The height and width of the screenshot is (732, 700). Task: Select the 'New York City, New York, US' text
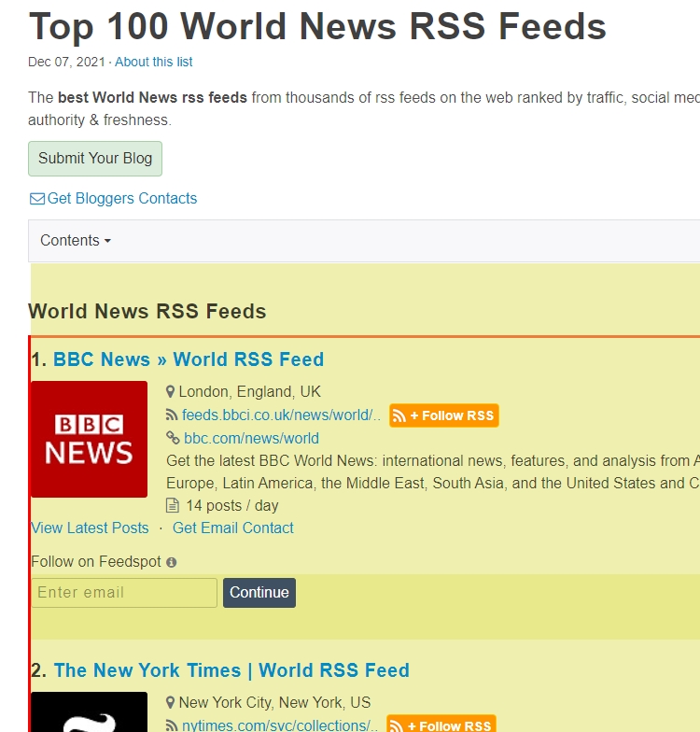click(274, 702)
